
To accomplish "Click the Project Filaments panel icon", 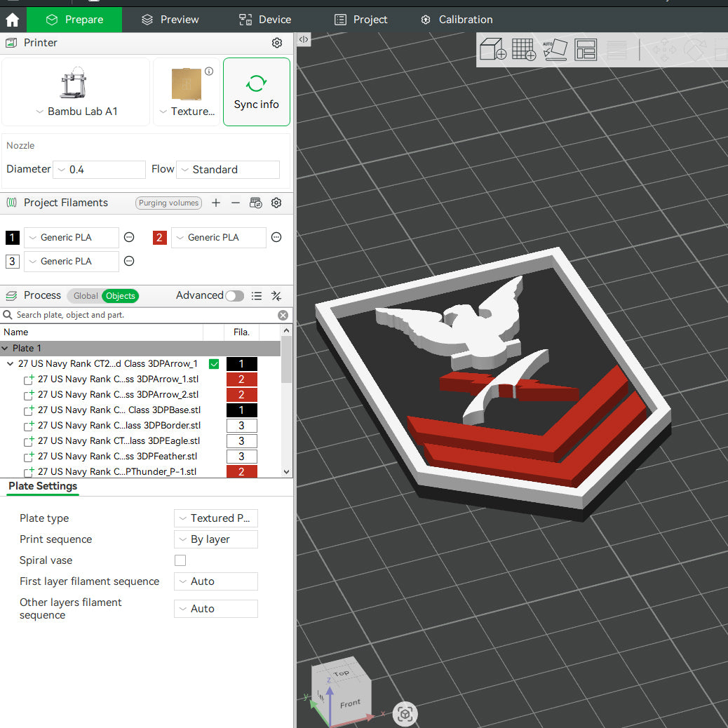I will pos(11,203).
